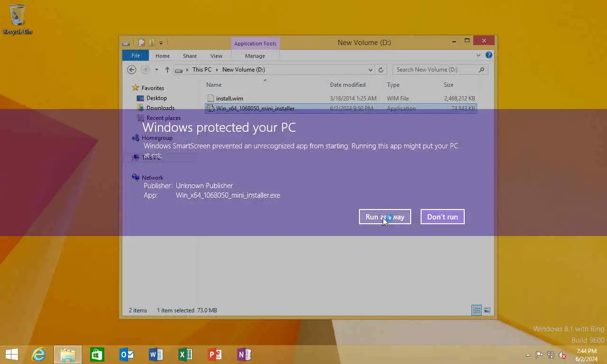The image size is (607, 364).
Task: Click the WIM File type cell
Action: (x=398, y=99)
